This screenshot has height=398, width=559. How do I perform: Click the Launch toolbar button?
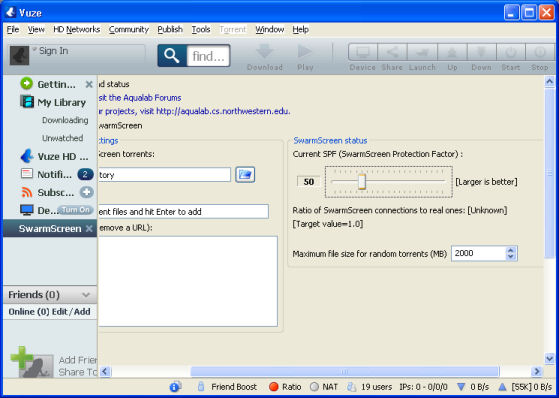(422, 52)
